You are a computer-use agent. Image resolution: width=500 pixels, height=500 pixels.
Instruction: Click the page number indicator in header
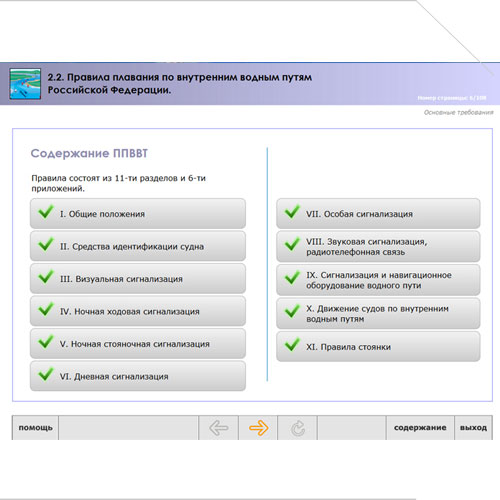pyautogui.click(x=452, y=98)
